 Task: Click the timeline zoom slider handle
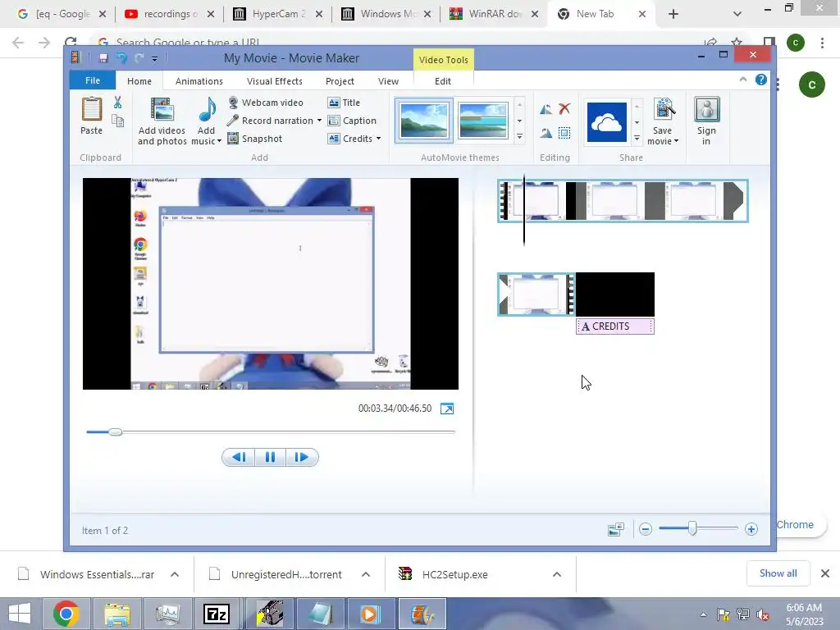(692, 529)
